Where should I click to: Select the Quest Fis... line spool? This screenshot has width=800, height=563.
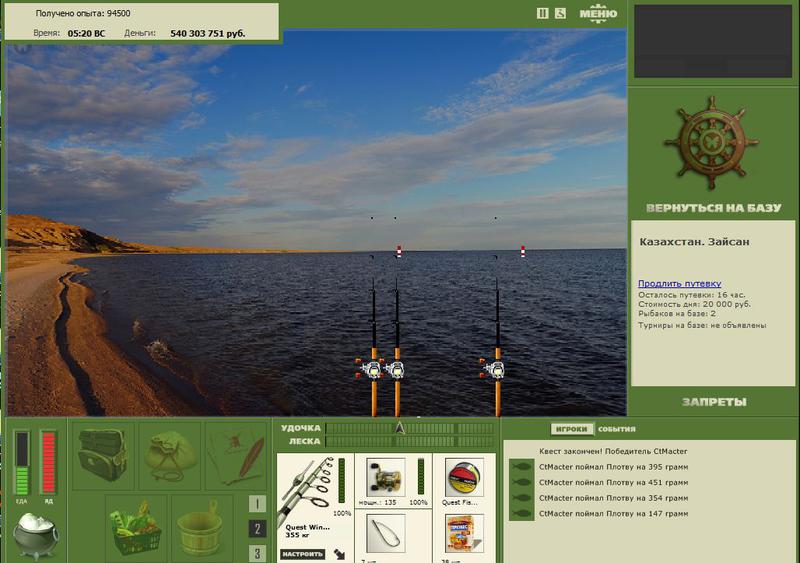click(464, 478)
